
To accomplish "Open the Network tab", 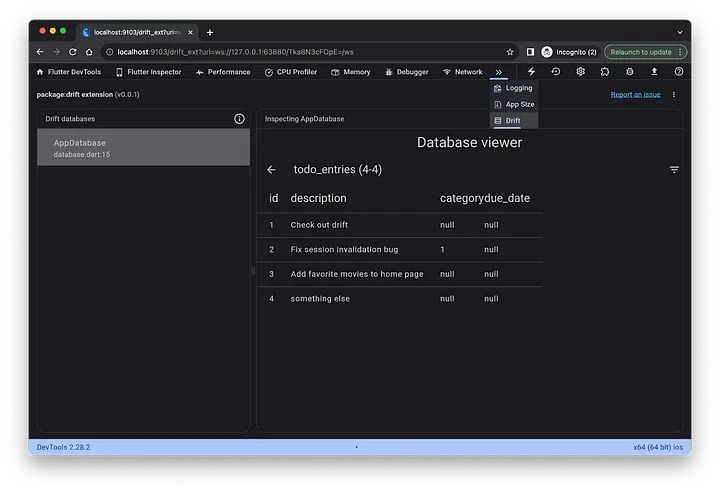I will (462, 72).
